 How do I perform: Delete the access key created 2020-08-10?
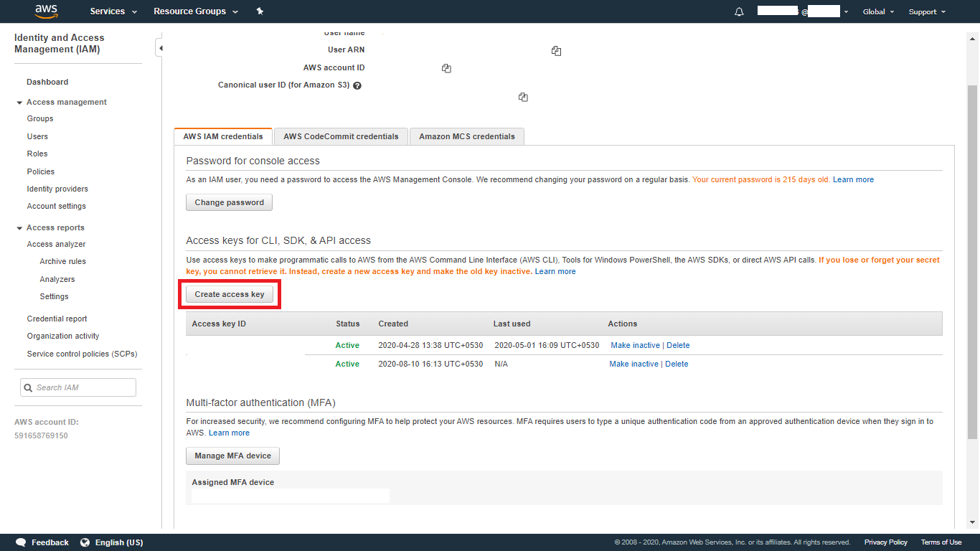[677, 364]
